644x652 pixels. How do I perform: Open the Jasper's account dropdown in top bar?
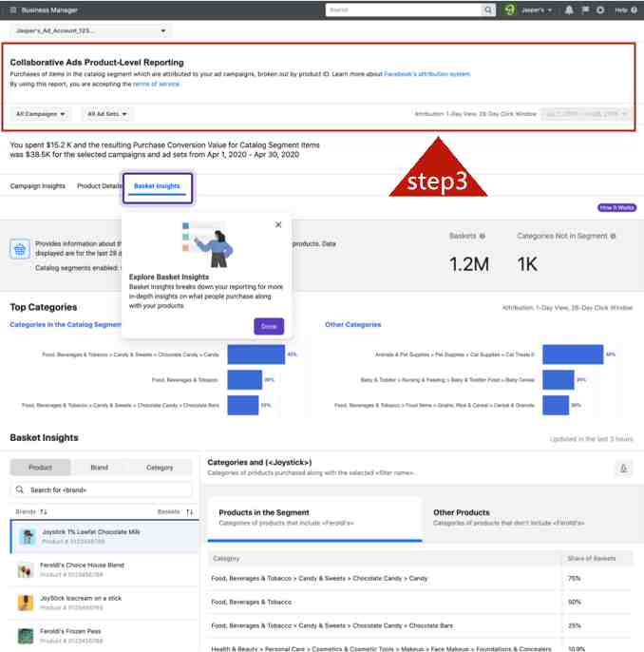(536, 10)
